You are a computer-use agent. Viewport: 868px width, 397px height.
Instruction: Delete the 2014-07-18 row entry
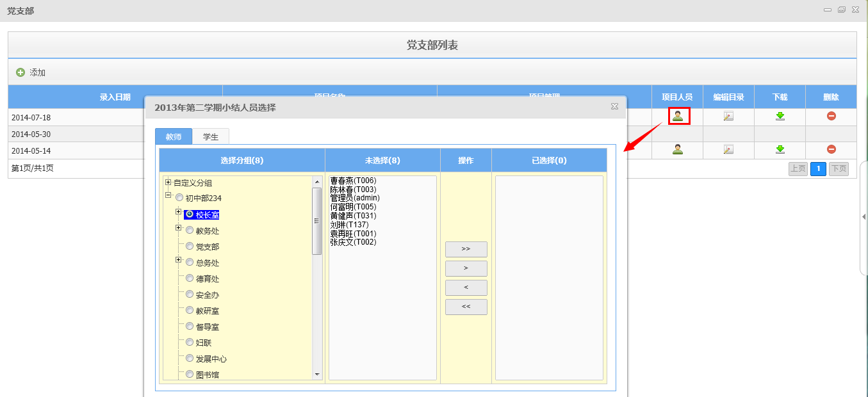pos(831,116)
